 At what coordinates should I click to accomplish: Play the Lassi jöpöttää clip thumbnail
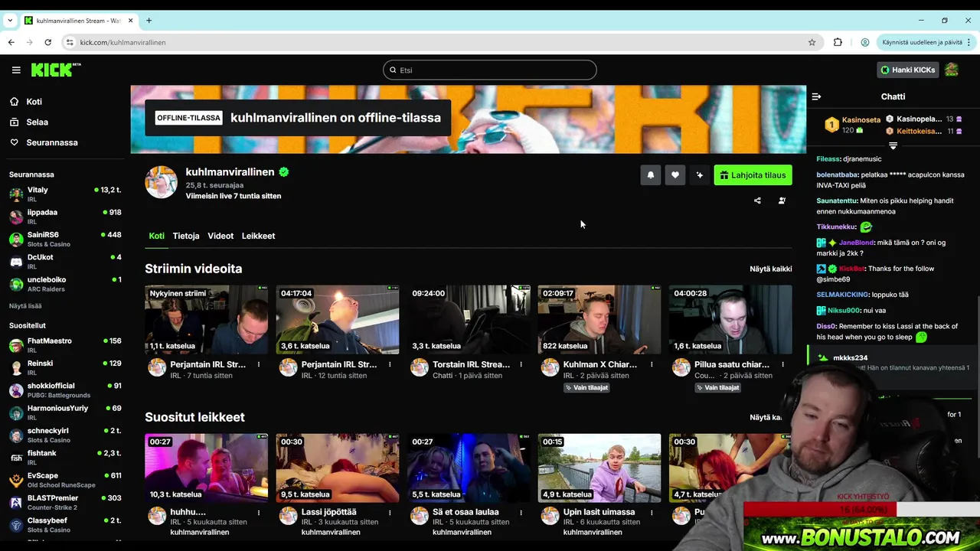pos(338,468)
